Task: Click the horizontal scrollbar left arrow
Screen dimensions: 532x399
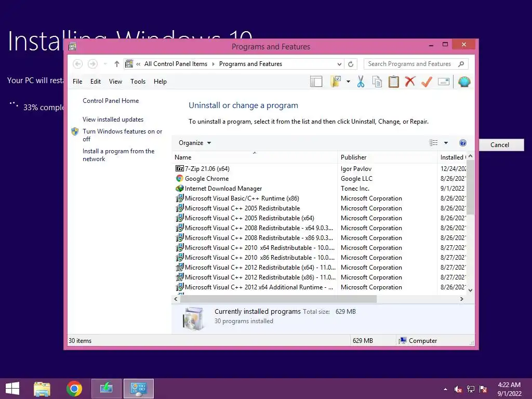Action: tap(176, 299)
